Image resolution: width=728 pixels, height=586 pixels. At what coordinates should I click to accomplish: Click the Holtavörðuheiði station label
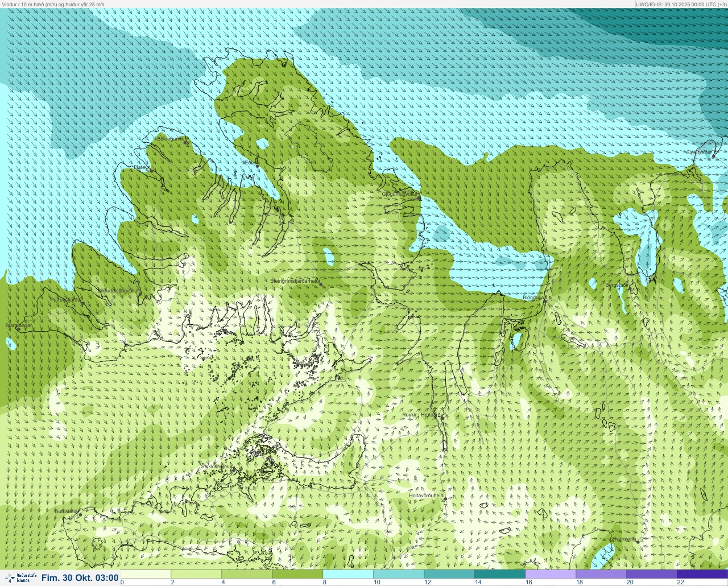(427, 495)
